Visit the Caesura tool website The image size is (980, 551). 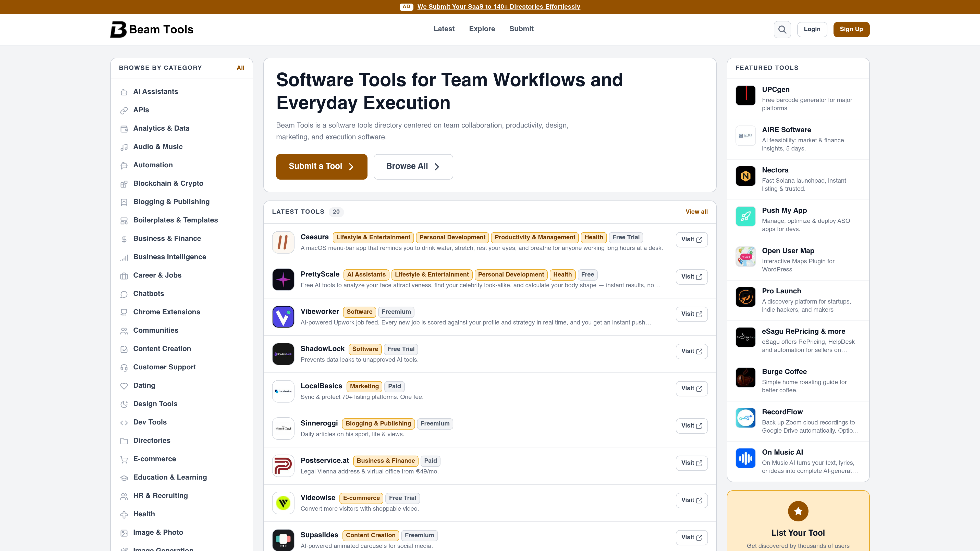click(x=692, y=240)
